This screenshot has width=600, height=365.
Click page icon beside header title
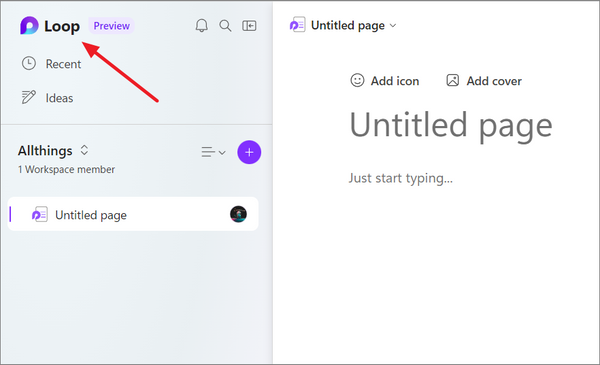[x=297, y=25]
